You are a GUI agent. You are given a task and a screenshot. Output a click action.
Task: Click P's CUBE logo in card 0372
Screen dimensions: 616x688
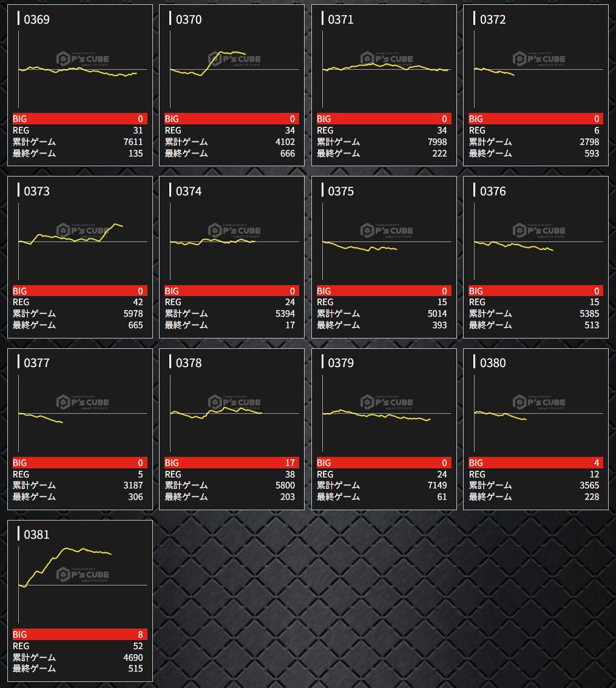tap(539, 58)
